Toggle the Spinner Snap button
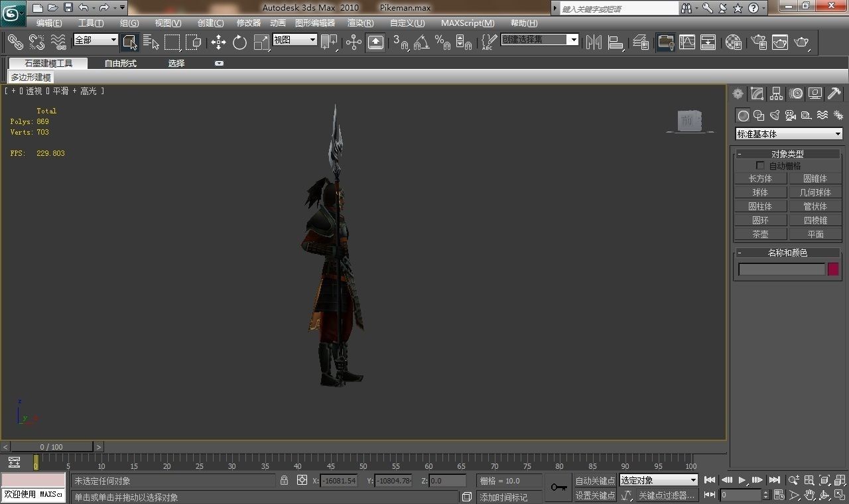 pyautogui.click(x=464, y=42)
